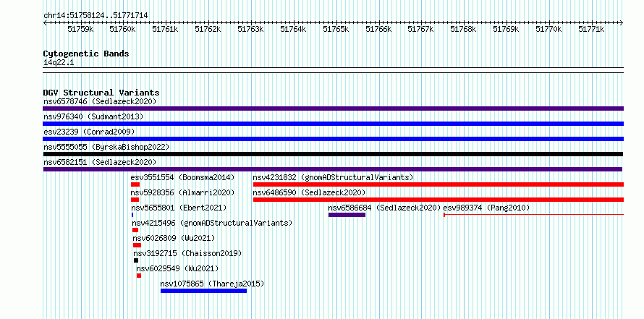
Task: Select the nsv6586684 purple bar
Action: coord(347,215)
